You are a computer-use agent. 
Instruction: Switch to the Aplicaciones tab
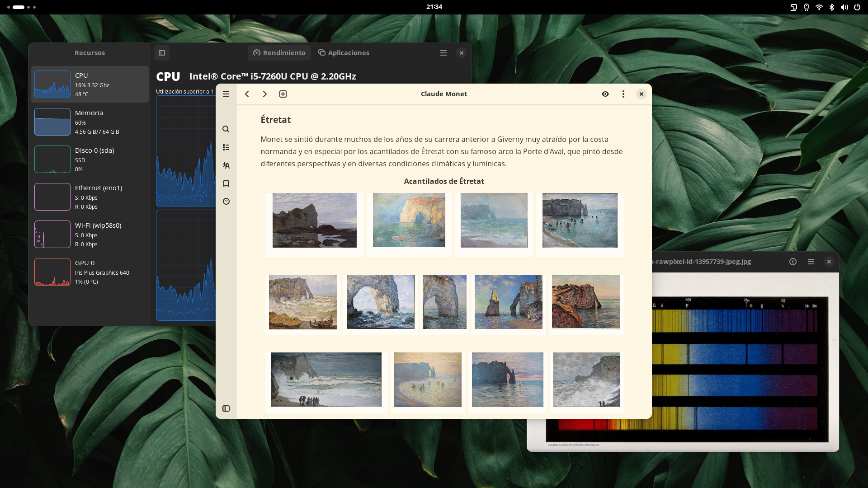click(344, 53)
